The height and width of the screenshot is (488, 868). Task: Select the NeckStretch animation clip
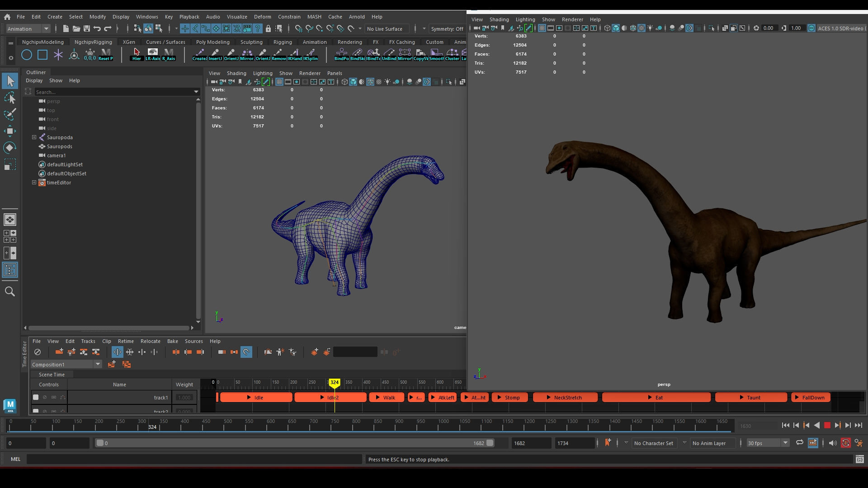[x=565, y=398]
